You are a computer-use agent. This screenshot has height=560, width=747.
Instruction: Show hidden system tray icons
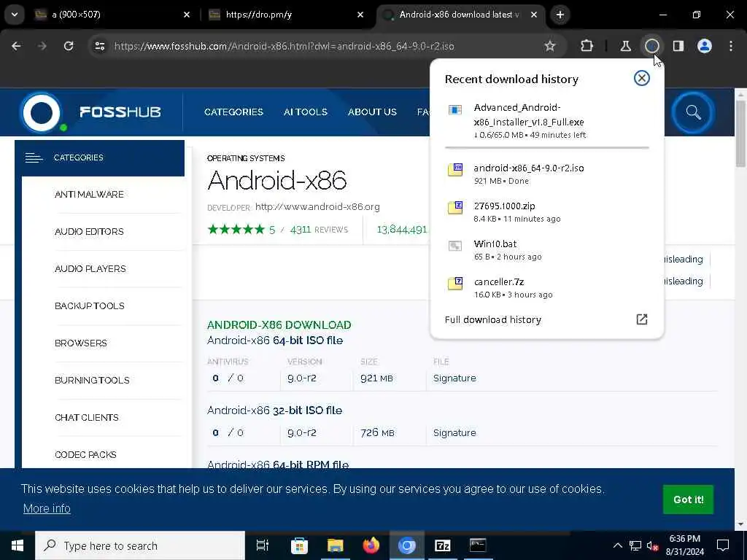(x=617, y=545)
